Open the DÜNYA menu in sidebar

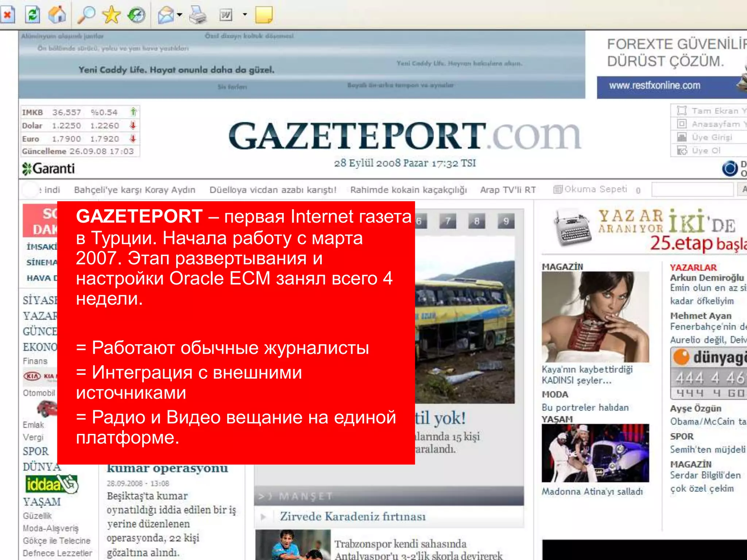click(x=42, y=467)
